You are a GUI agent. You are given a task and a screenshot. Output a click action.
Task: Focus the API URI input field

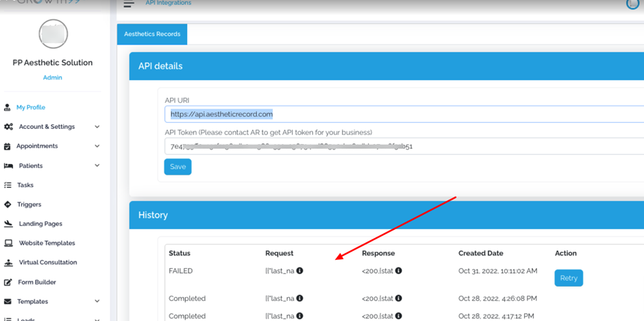pyautogui.click(x=404, y=114)
